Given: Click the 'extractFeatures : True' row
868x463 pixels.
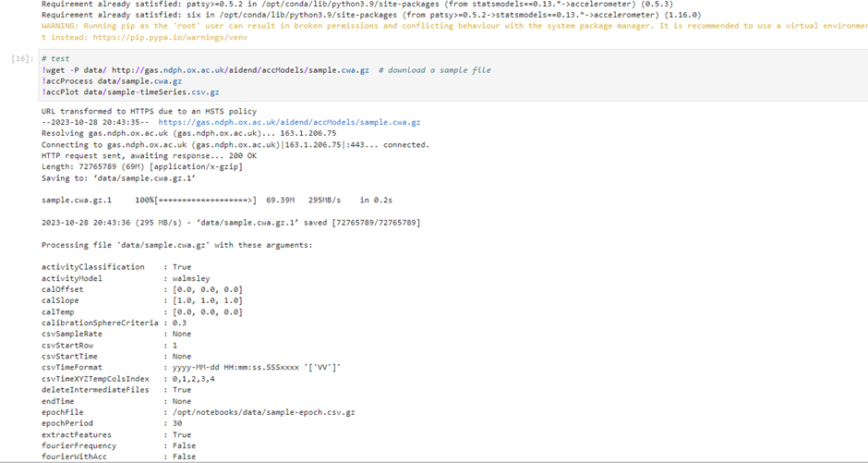Looking at the screenshot, I should 116,434.
